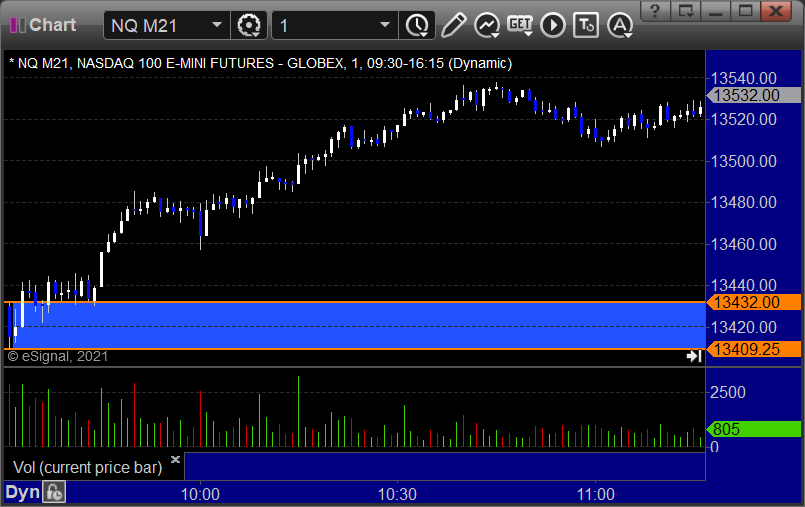Maximize the chart window

coord(745,10)
